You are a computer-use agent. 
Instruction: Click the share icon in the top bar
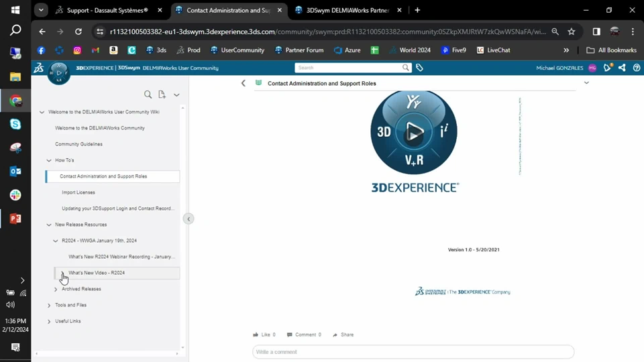623,68
